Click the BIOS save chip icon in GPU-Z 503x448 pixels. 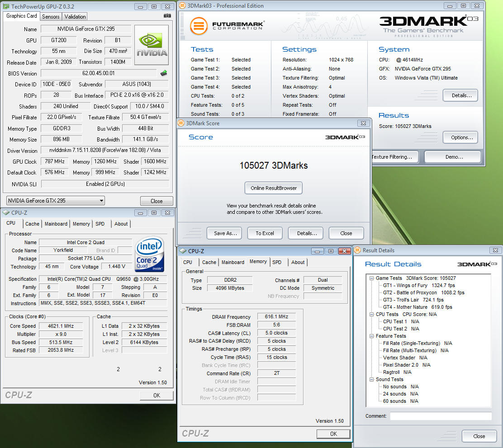164,73
